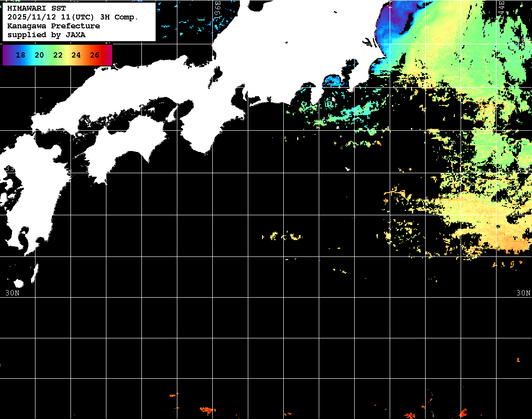The width and height of the screenshot is (532, 419).
Task: Select the 22 degree mark on color scale
Action: pos(58,55)
